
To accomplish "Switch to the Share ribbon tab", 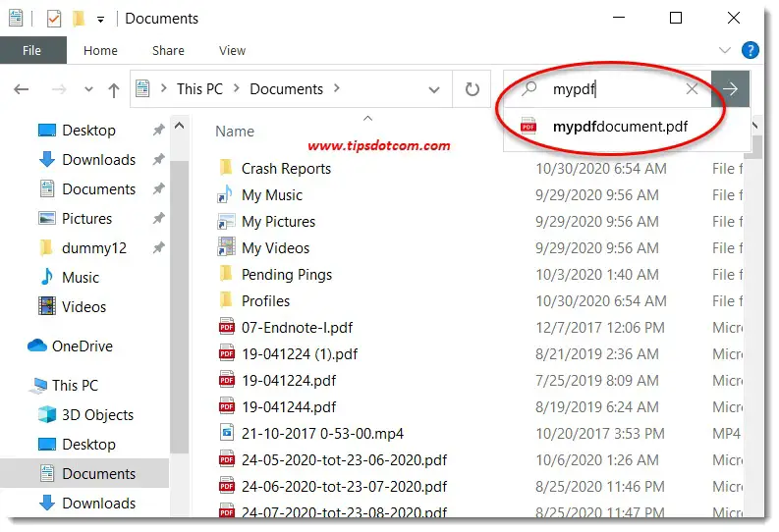I will click(168, 51).
